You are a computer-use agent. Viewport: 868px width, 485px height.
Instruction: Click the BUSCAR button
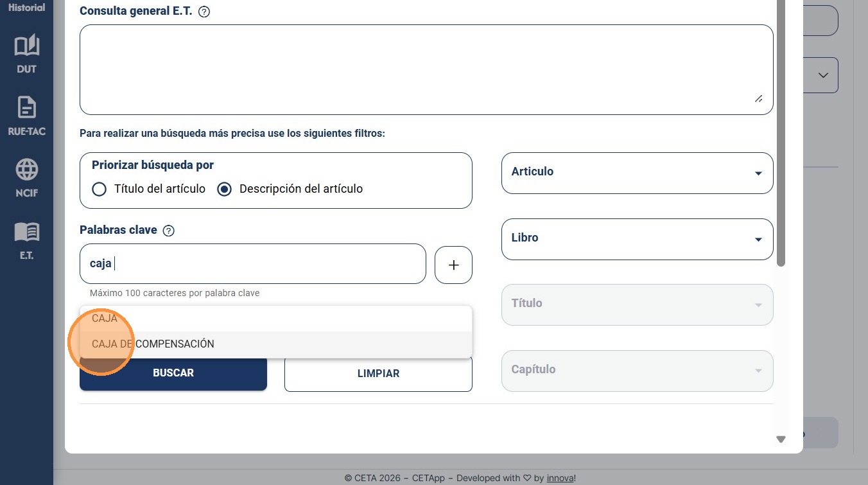coord(173,373)
